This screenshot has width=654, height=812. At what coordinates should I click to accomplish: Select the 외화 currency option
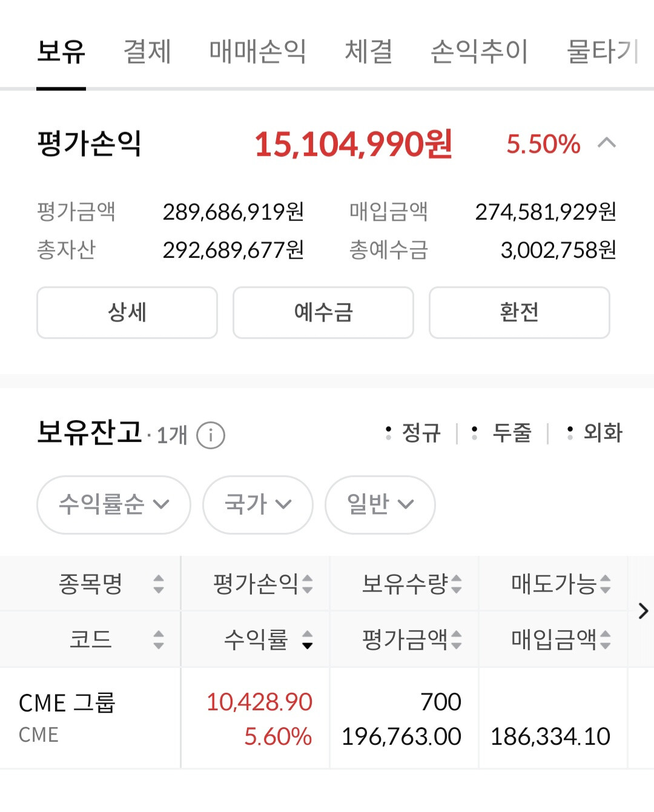coord(595,432)
